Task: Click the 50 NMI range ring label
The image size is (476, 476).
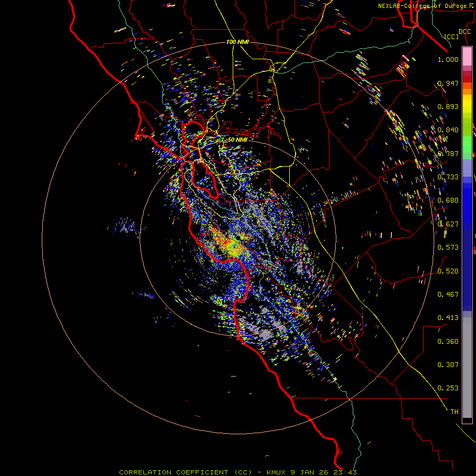Action: click(x=237, y=140)
